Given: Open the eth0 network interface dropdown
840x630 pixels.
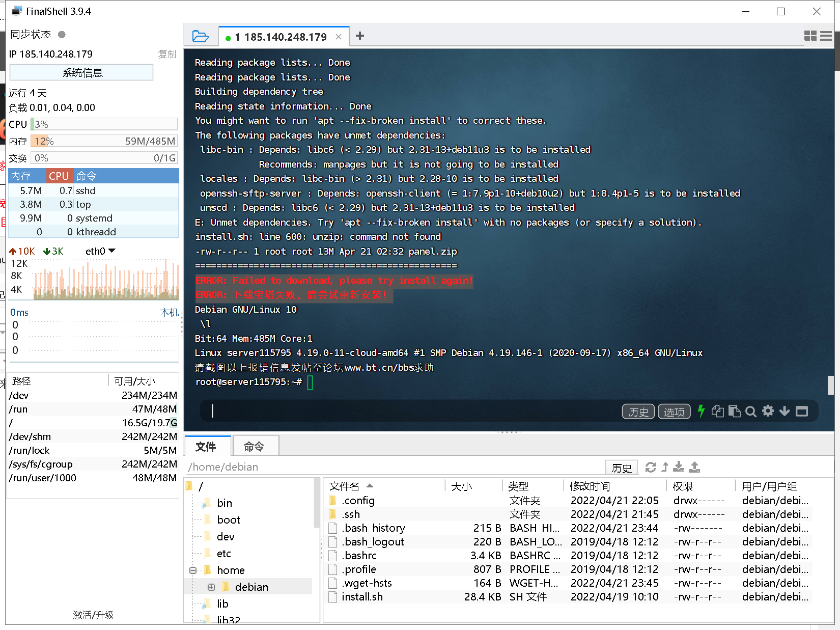Looking at the screenshot, I should (100, 251).
